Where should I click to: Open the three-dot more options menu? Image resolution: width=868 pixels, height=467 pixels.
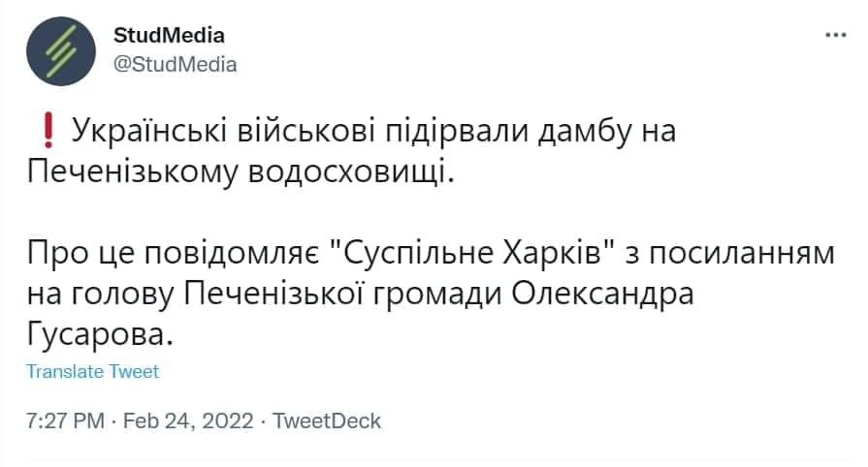tap(835, 36)
